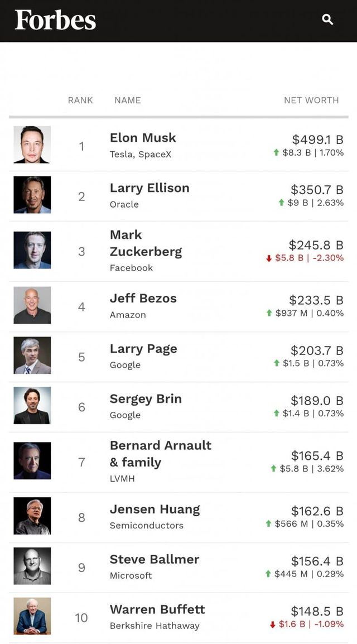
Task: Sort by the RANK column header
Action: pyautogui.click(x=80, y=100)
